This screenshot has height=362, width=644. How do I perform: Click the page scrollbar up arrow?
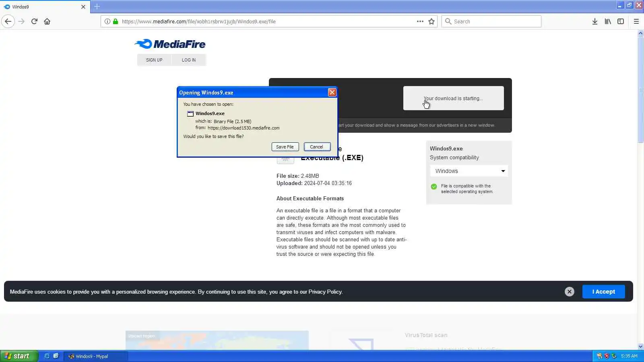640,33
